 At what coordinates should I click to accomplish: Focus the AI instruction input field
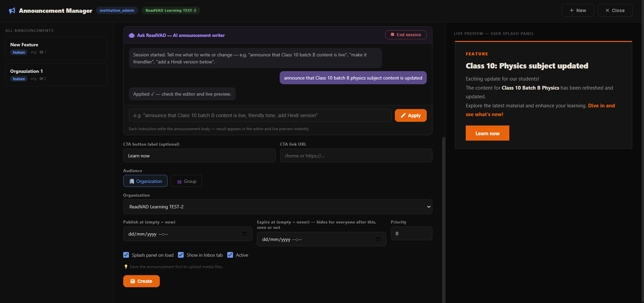point(260,115)
